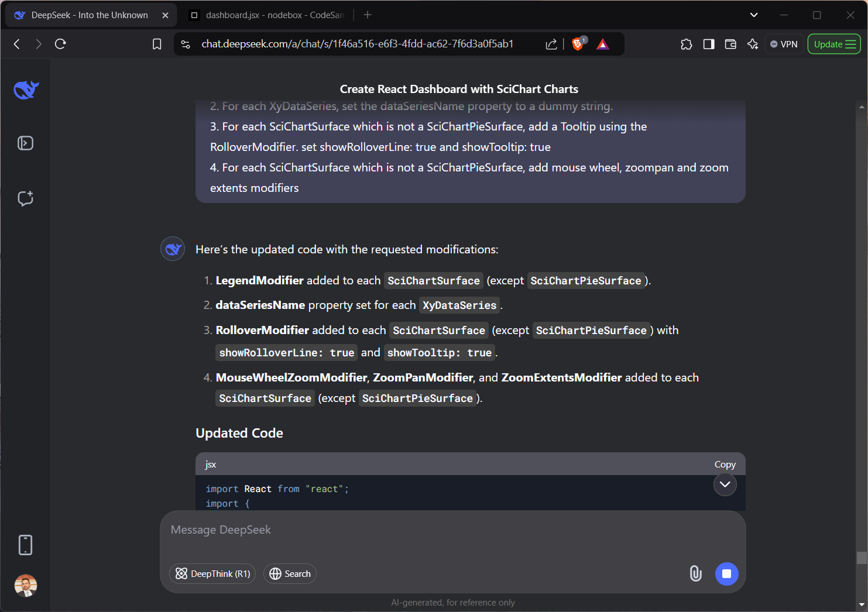The width and height of the screenshot is (868, 612).
Task: View site information icon in address bar
Action: tap(186, 44)
